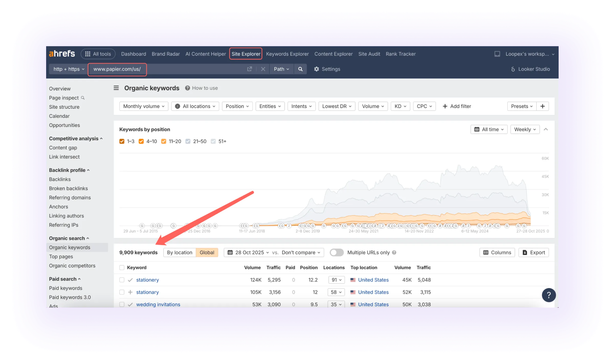Select the By location tab
The image size is (615, 364).
click(x=179, y=252)
